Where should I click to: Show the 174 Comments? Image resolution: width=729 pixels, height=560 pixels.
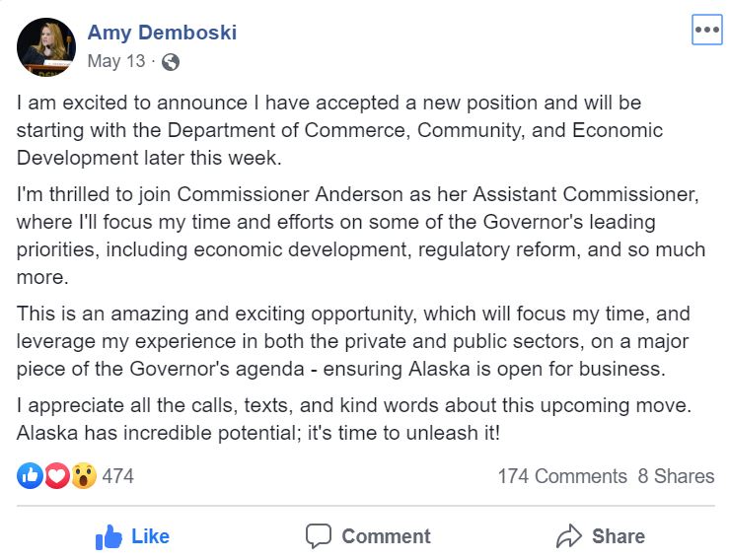(562, 476)
